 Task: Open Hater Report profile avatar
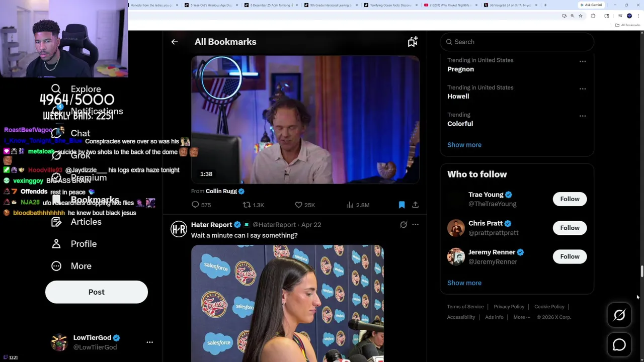tap(179, 229)
